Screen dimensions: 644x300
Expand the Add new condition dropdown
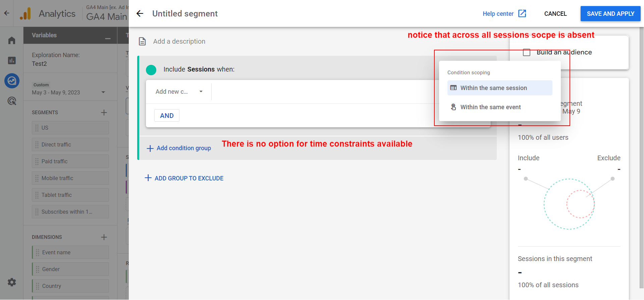(179, 92)
